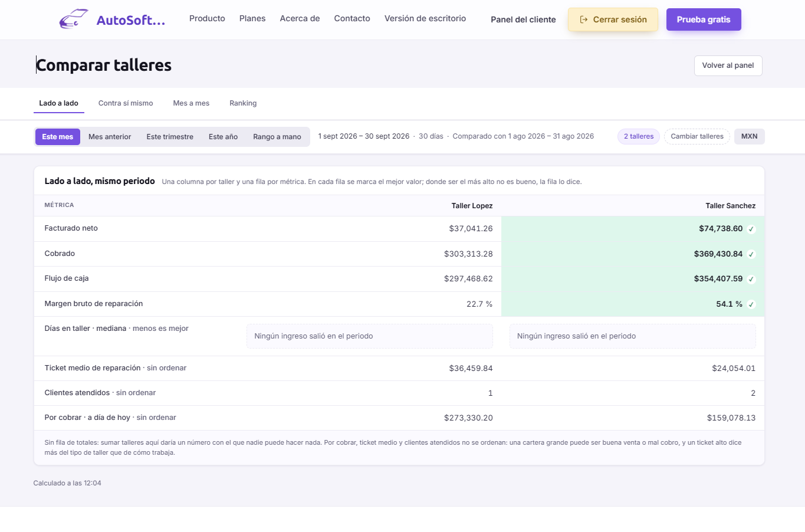Click Taller Lopez value $37,041.26
The image size is (805, 532).
coord(471,229)
